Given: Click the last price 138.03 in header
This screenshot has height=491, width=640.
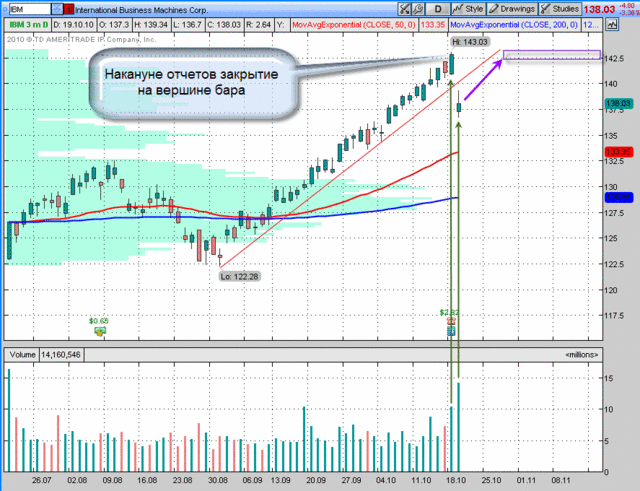Looking at the screenshot, I should [x=599, y=9].
